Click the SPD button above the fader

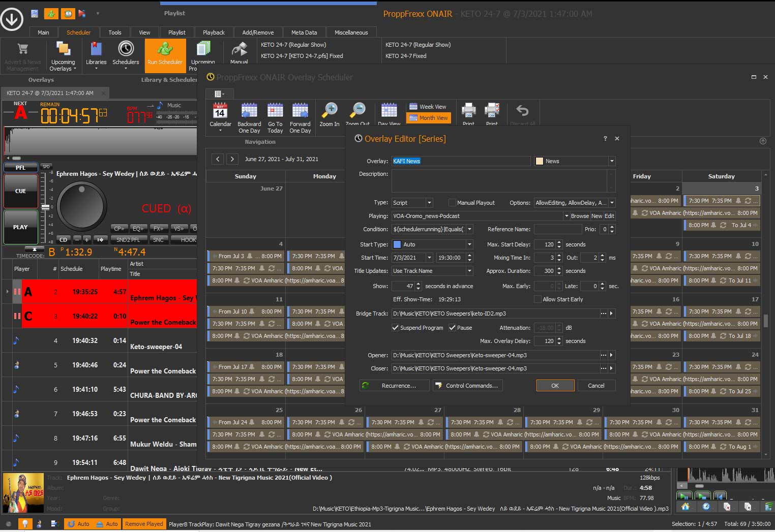46,167
